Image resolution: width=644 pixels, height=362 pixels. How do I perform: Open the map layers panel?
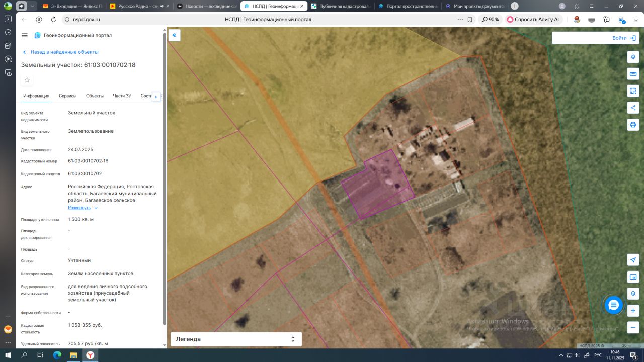coord(633,57)
